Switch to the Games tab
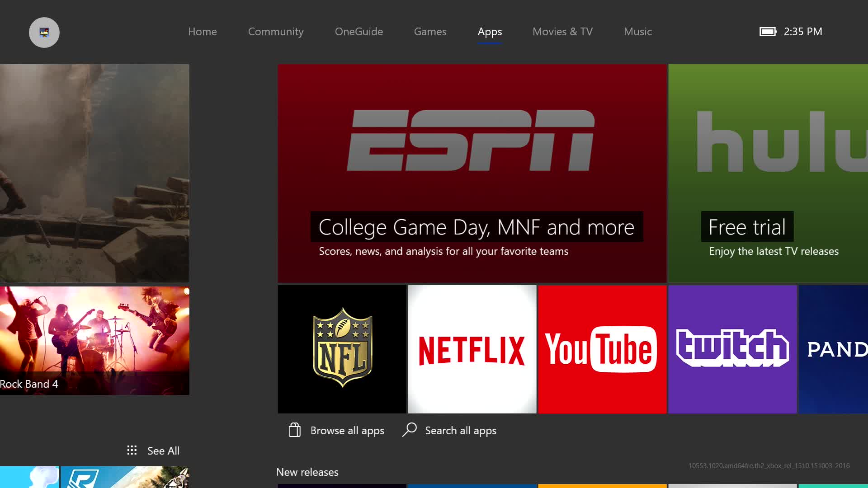The width and height of the screenshot is (868, 488). pos(430,32)
